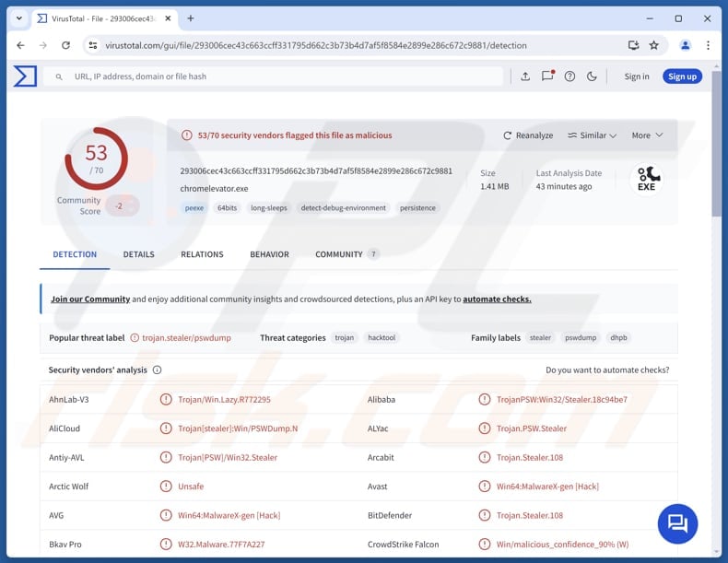
Task: Switch to the COMMUNITY tab
Action: pyautogui.click(x=346, y=254)
